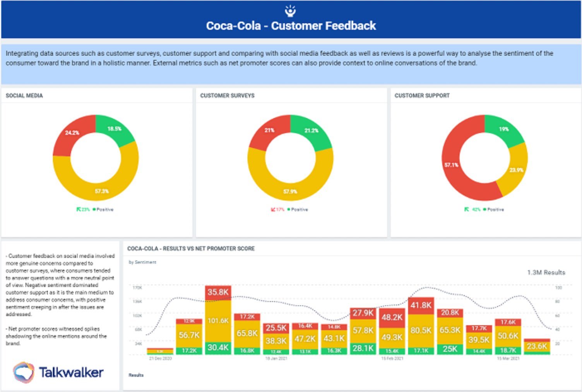The width and height of the screenshot is (582, 392).
Task: Open the Social Media panel title
Action: coord(24,95)
